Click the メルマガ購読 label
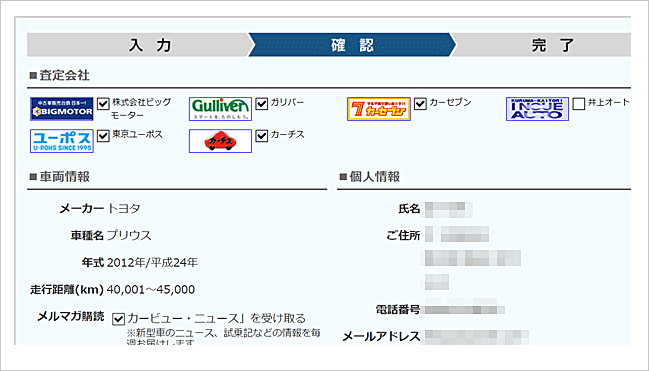Screen dimensions: 649x371 coord(71,316)
